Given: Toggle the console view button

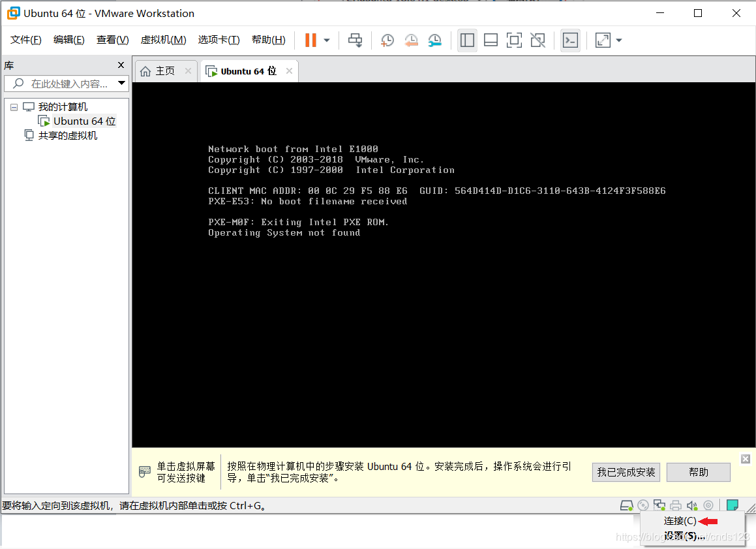Looking at the screenshot, I should pyautogui.click(x=570, y=40).
